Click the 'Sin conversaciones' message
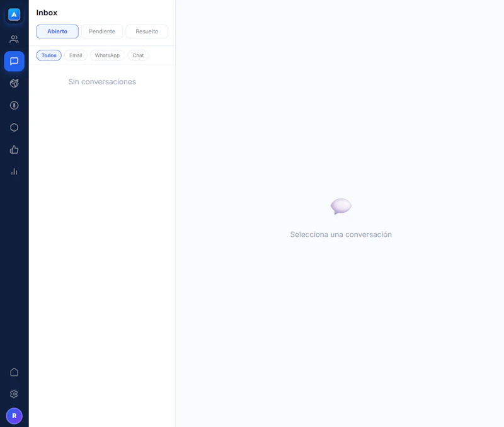The width and height of the screenshot is (504, 427). (x=102, y=82)
